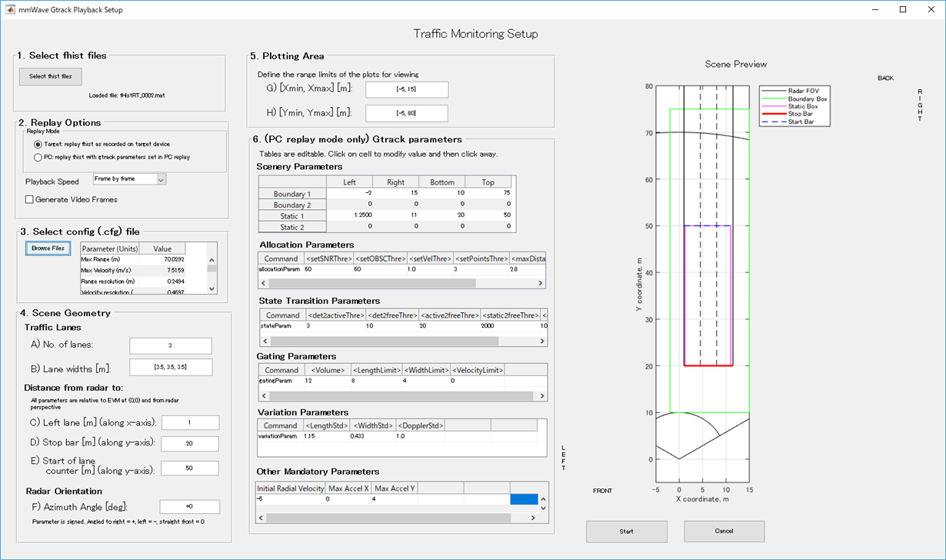Viewport: 946px width, 560px height.
Task: Click the highlighted blue cell in Other Mandatory Parameters
Action: [x=524, y=498]
